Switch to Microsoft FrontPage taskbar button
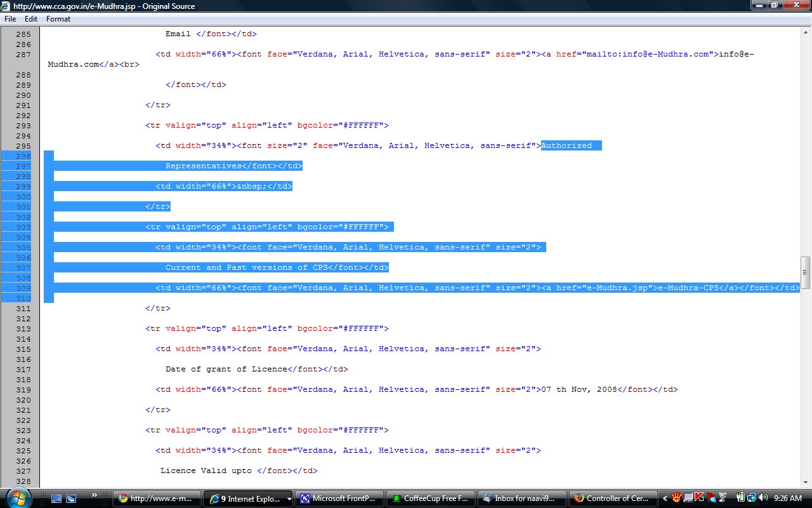The height and width of the screenshot is (508, 812). [x=341, y=499]
